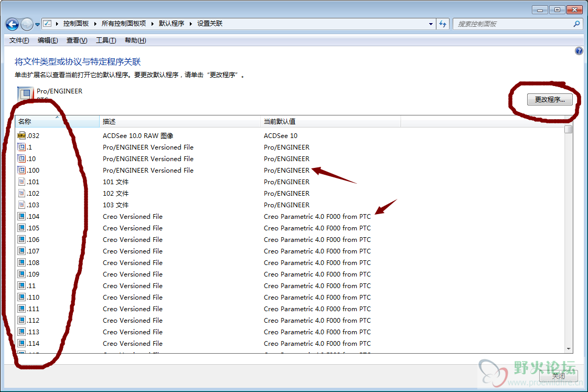
Task: Click the refresh button beside address bar
Action: (x=443, y=24)
